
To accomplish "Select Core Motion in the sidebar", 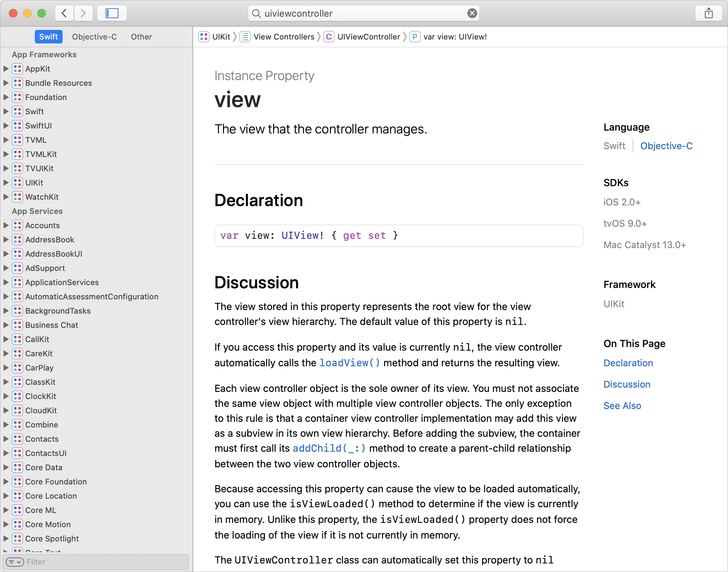I will tap(48, 524).
